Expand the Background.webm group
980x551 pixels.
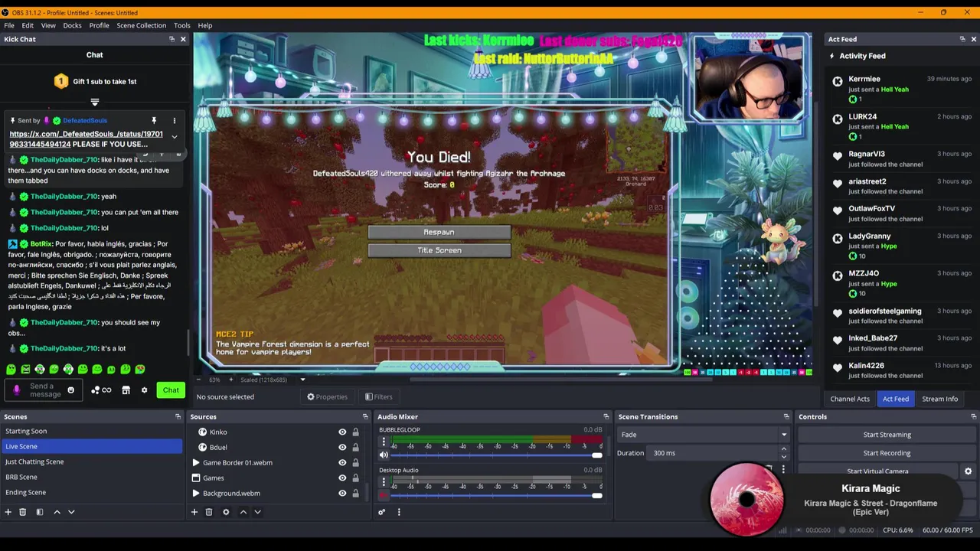[196, 493]
